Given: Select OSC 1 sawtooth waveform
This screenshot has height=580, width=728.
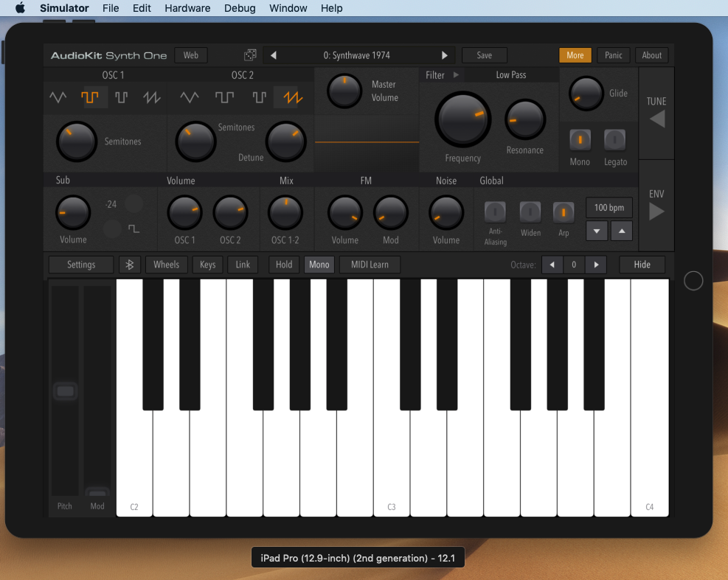Looking at the screenshot, I should pyautogui.click(x=152, y=97).
